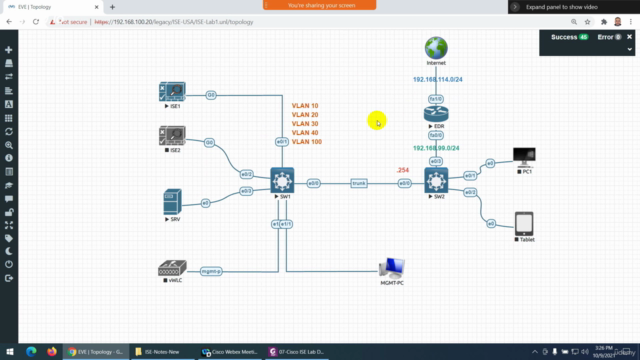Select the vWLC controller node
Screen dimensions: 640x360
(172, 268)
